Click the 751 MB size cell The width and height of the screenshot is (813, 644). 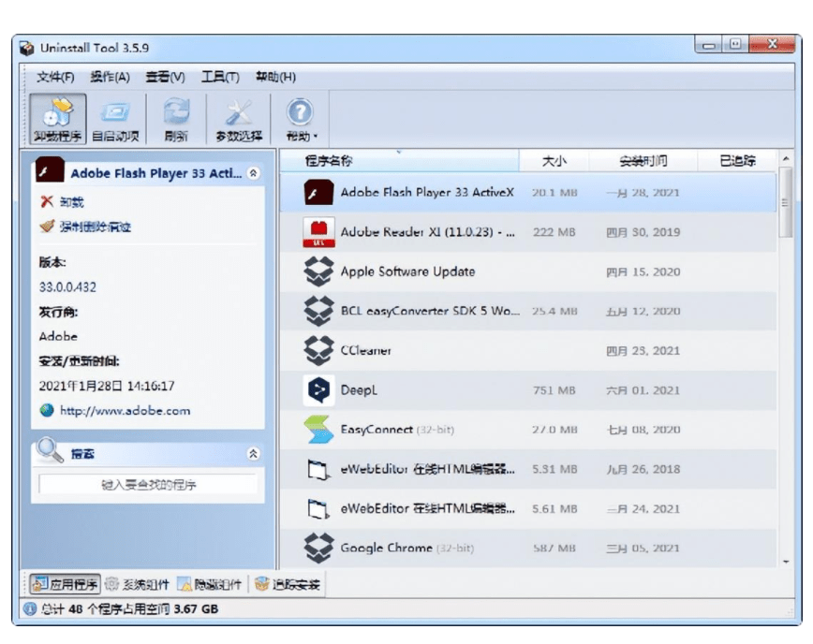[x=554, y=390]
